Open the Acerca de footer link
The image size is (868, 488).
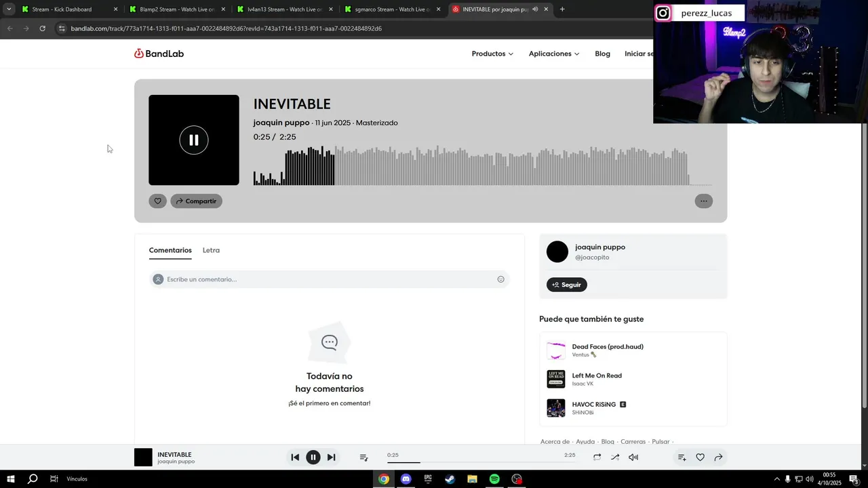point(555,442)
